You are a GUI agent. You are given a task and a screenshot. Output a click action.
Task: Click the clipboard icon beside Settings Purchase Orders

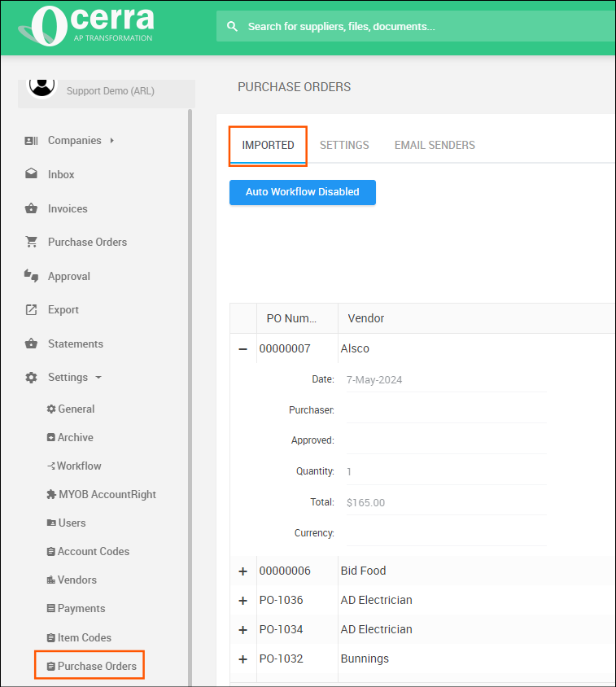[x=51, y=667]
